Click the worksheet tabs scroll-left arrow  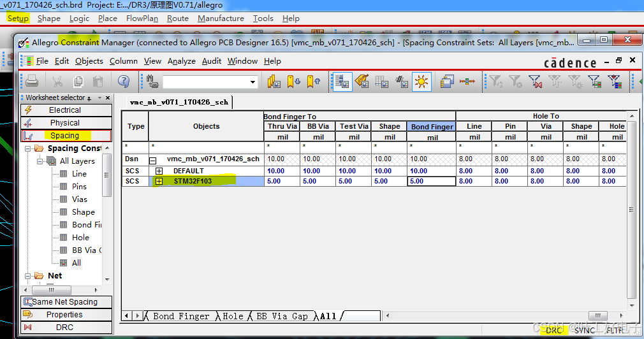[x=127, y=316]
